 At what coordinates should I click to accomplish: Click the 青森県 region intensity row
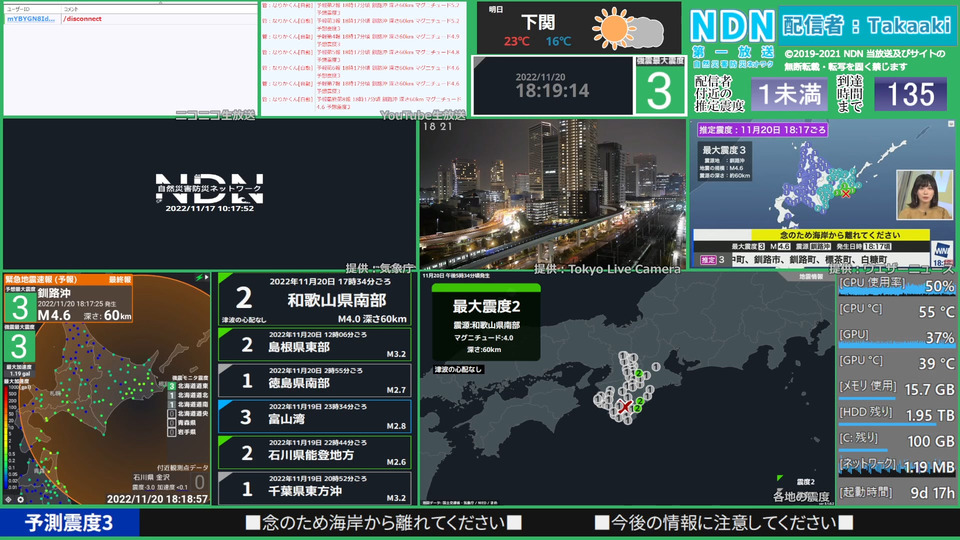click(183, 422)
